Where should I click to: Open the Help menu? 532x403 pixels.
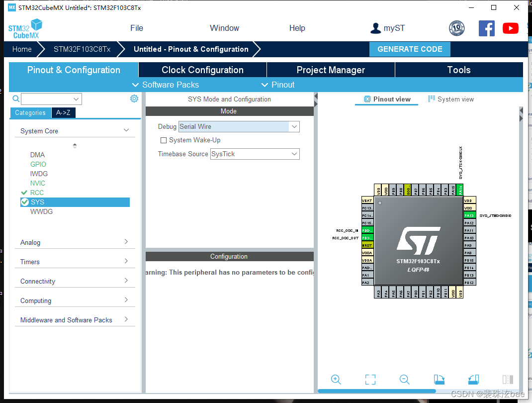tap(297, 28)
